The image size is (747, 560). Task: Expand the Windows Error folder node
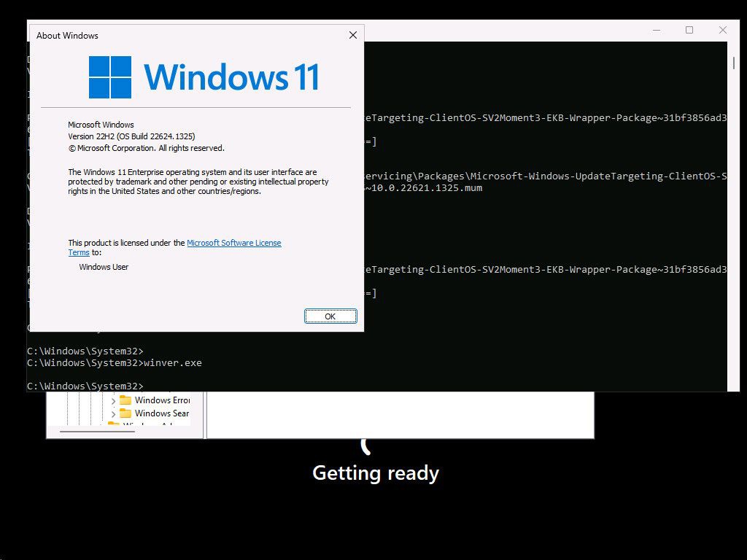(113, 400)
